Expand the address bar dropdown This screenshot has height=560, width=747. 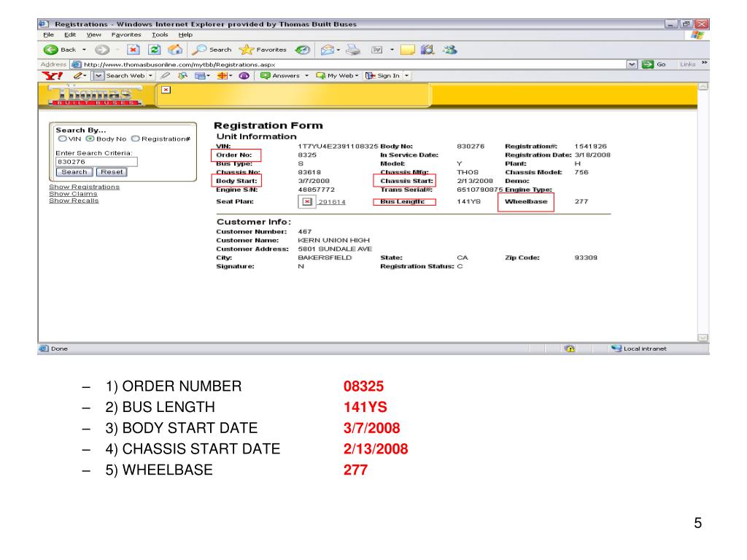(x=632, y=64)
